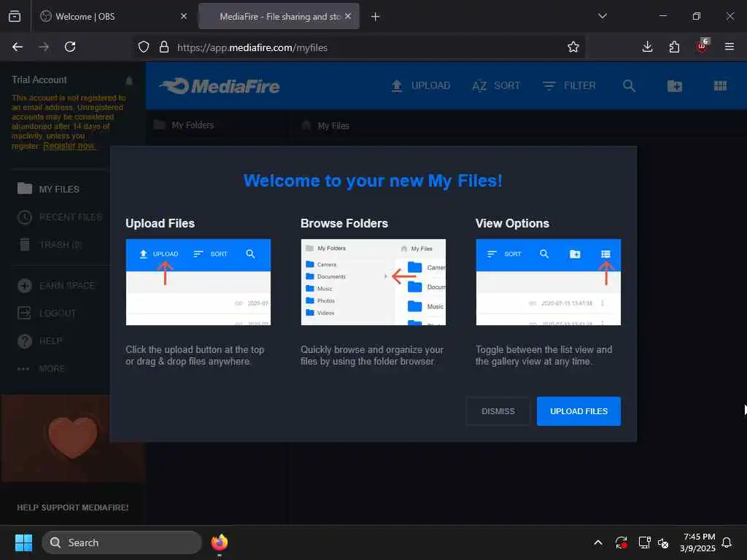Open the clock showing 7:45 PM

[x=698, y=542]
